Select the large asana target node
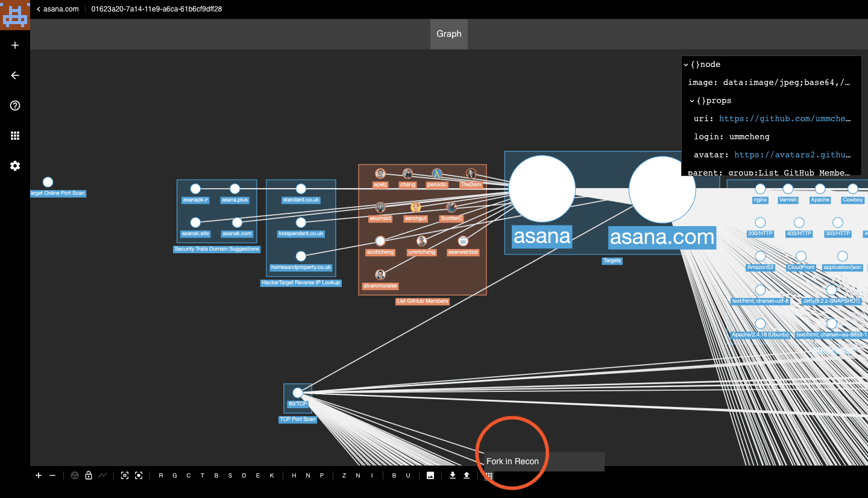868x498 pixels. click(x=542, y=189)
